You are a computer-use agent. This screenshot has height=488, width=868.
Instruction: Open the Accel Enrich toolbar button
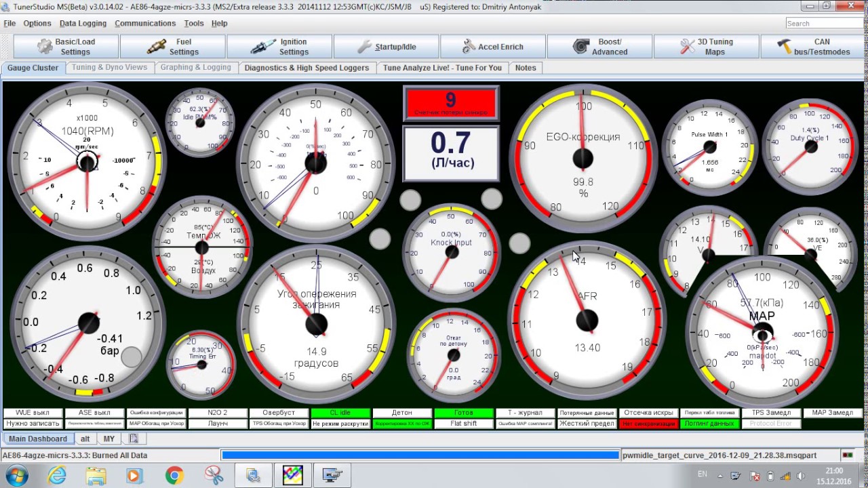493,47
